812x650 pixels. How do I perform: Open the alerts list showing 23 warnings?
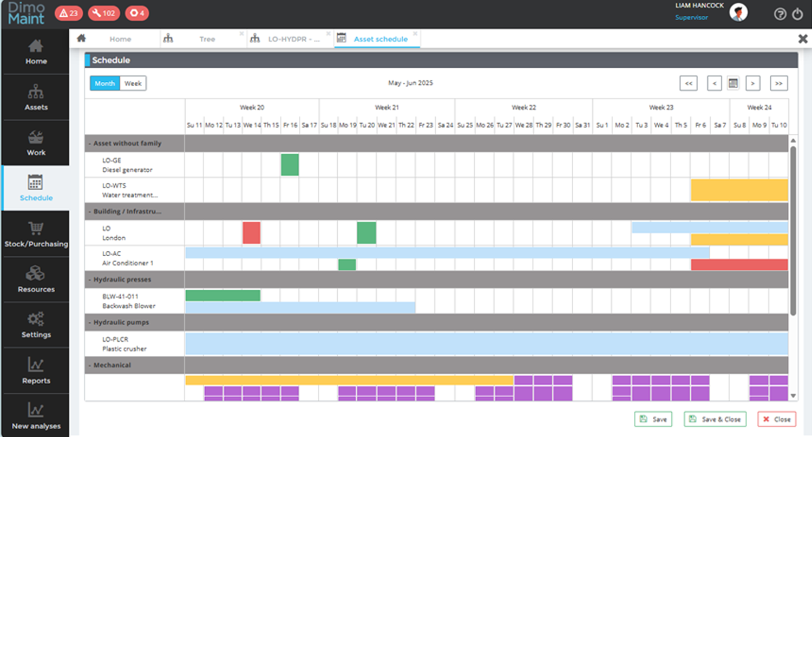point(68,12)
